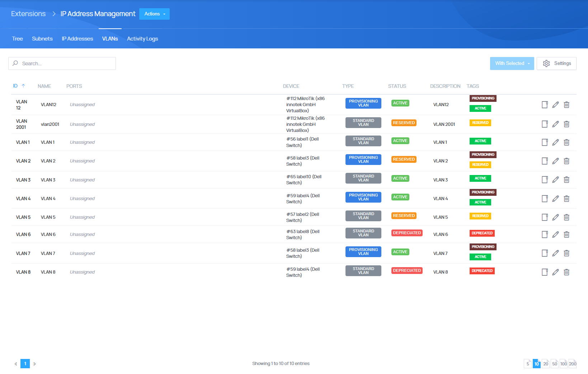Go to Extensions breadcrumb link
This screenshot has height=374, width=588.
click(x=28, y=14)
